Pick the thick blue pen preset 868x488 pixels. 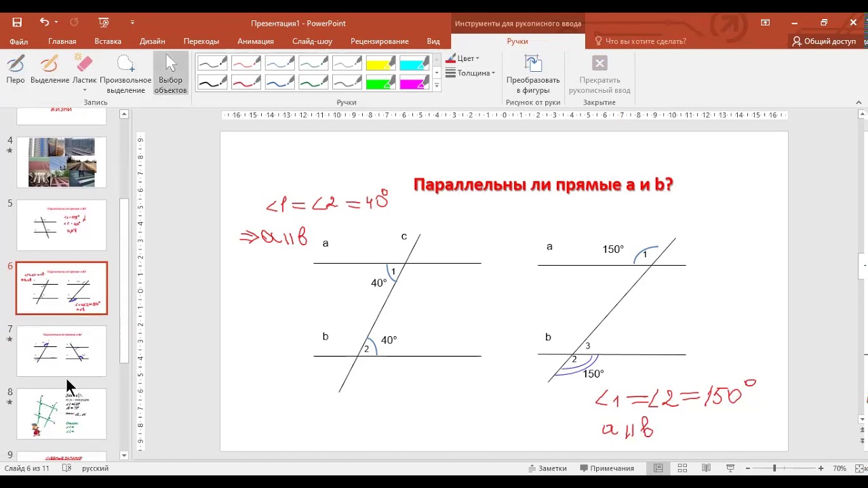(280, 83)
